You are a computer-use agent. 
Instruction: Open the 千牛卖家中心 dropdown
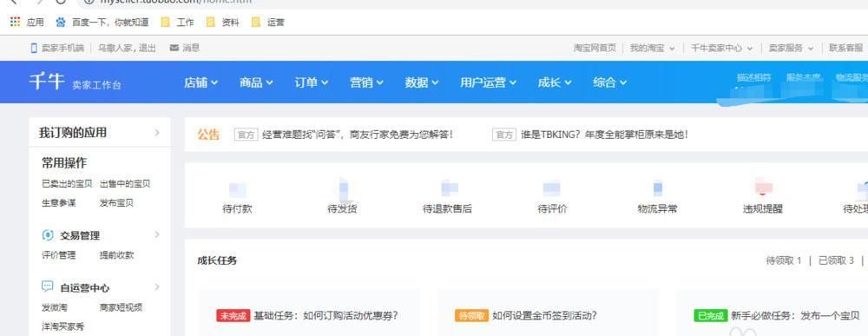(722, 48)
